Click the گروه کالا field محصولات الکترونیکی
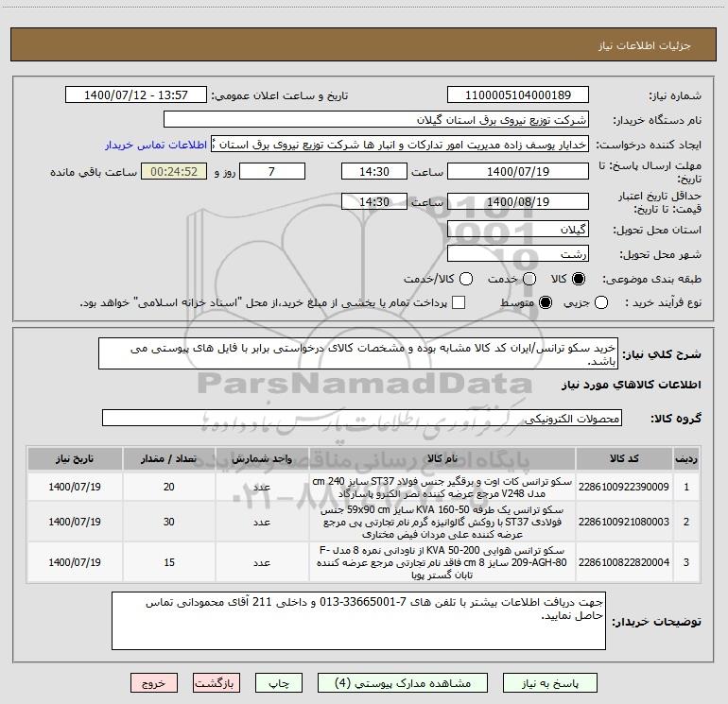 pyautogui.click(x=362, y=418)
